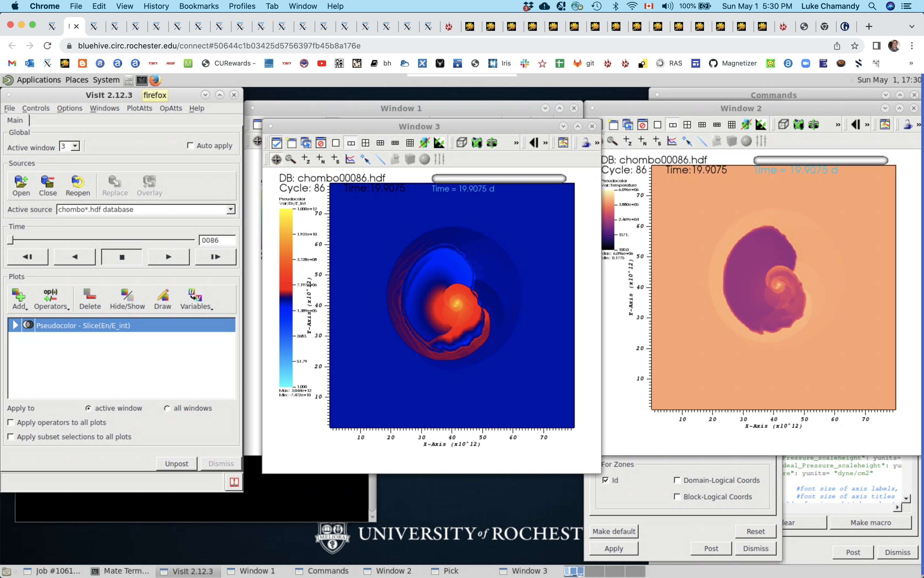
Task: Click Clear all plots icon in Window 3
Action: pos(321,143)
